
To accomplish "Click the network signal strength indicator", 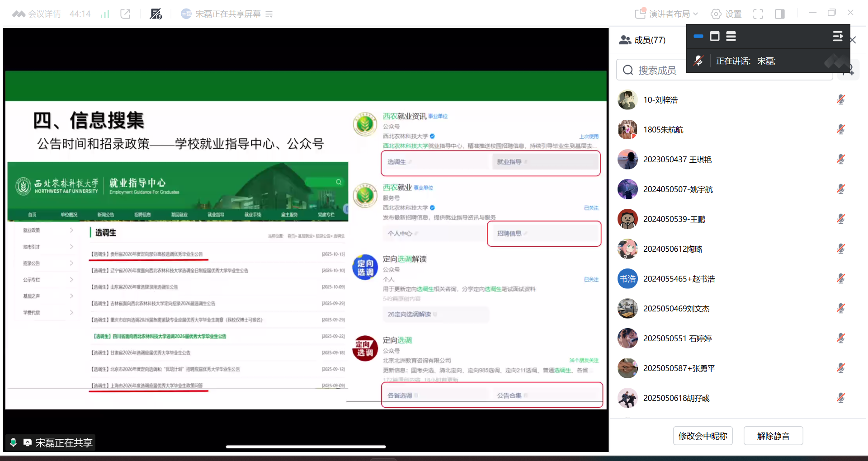I will [x=104, y=14].
